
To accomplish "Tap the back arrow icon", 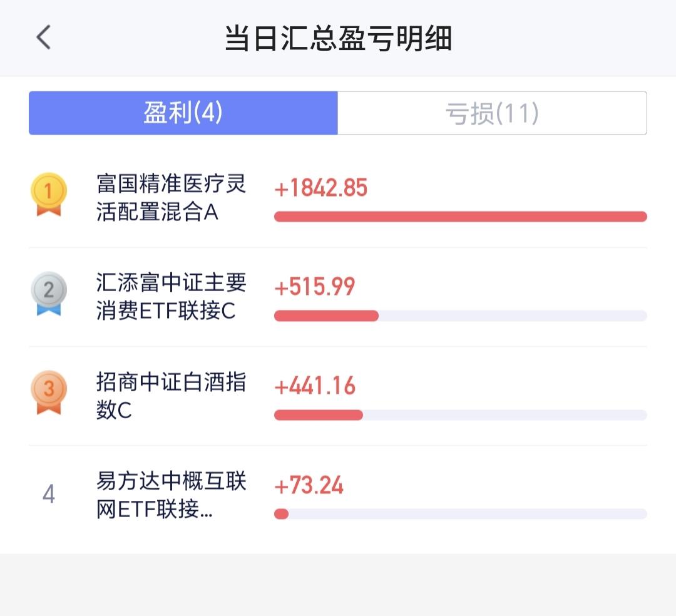I will point(43,38).
